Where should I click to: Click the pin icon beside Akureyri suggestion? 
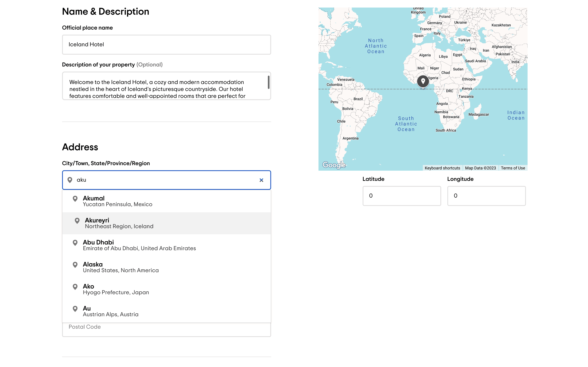coord(77,221)
